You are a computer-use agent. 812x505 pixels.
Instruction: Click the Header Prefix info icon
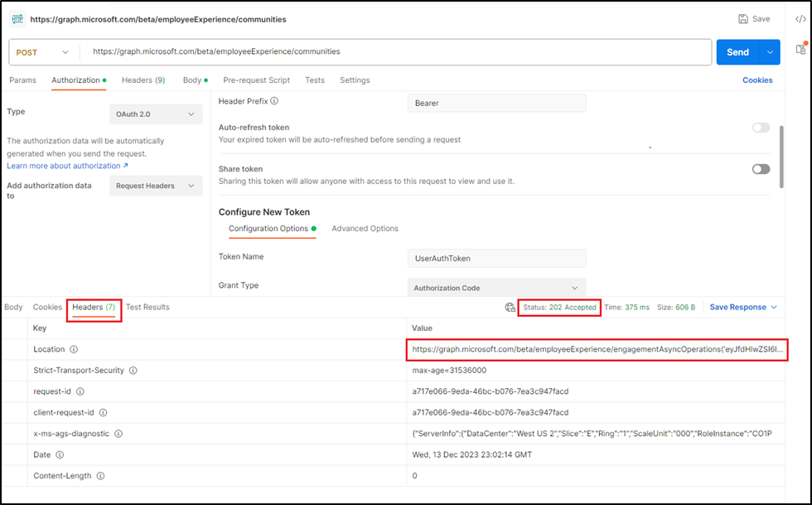pyautogui.click(x=274, y=101)
